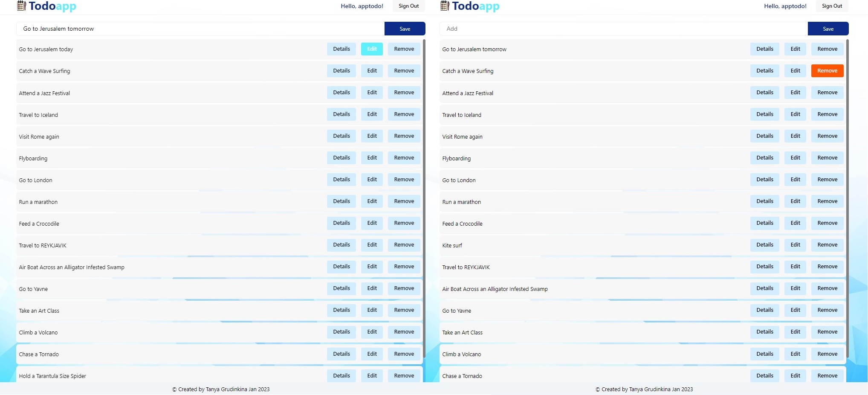The image size is (868, 395).
Task: Click 'Hello, apptodo!' greeting in left window
Action: (362, 6)
